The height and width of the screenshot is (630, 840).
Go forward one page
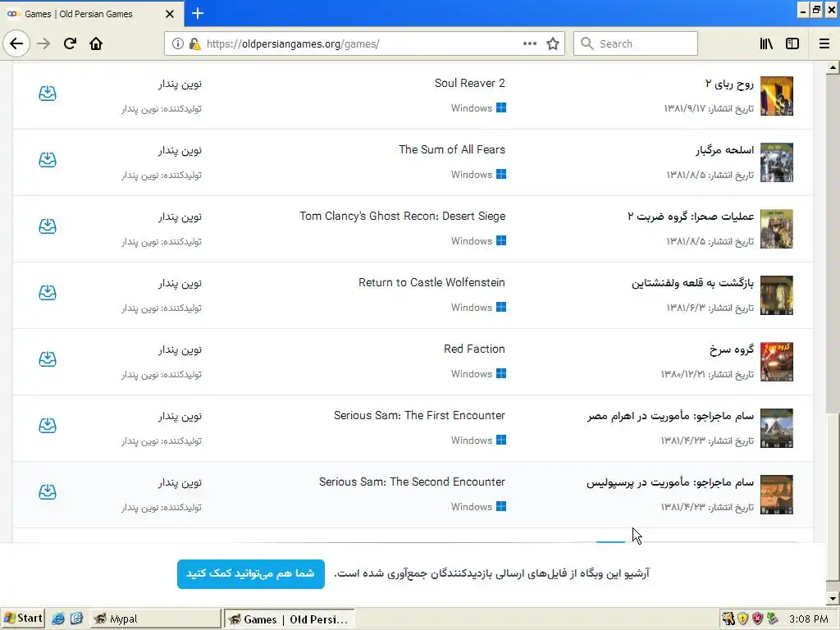(43, 43)
